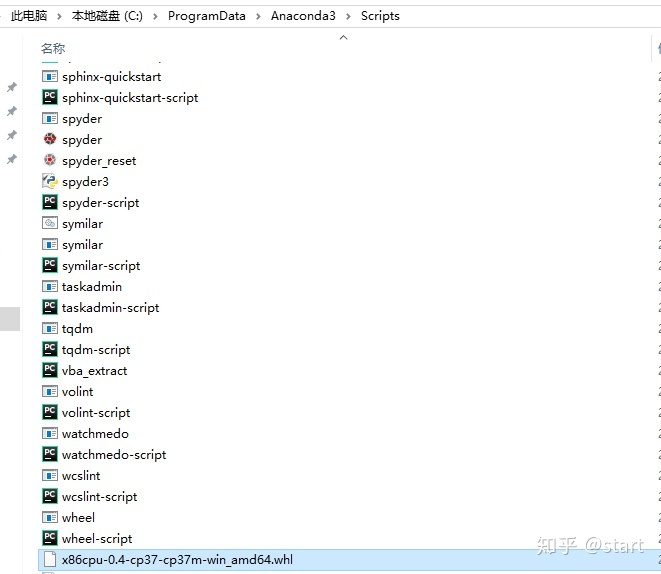The image size is (661, 574).
Task: Click the wcslint-script PyCharm icon
Action: (x=50, y=496)
